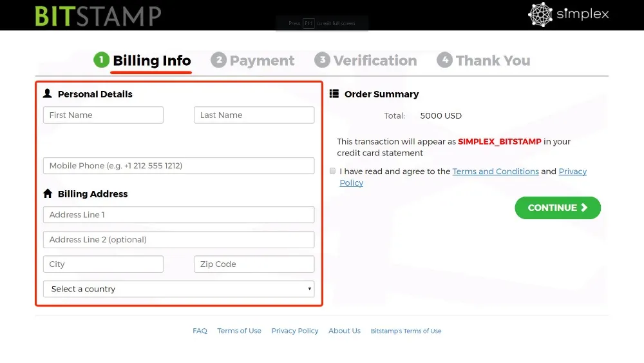Click the Billing Address house icon
Screen dimensions: 644x363
point(48,193)
